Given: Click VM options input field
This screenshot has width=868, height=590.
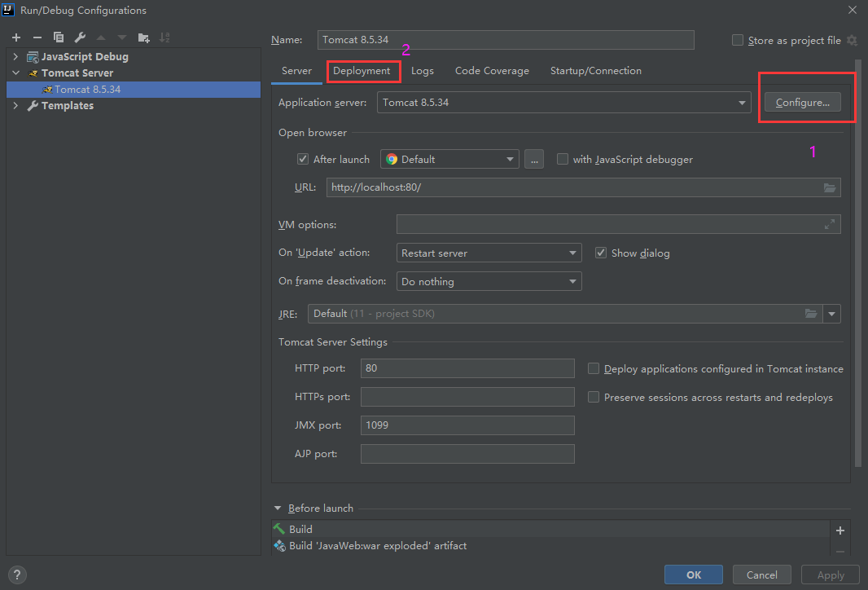Looking at the screenshot, I should coord(618,224).
